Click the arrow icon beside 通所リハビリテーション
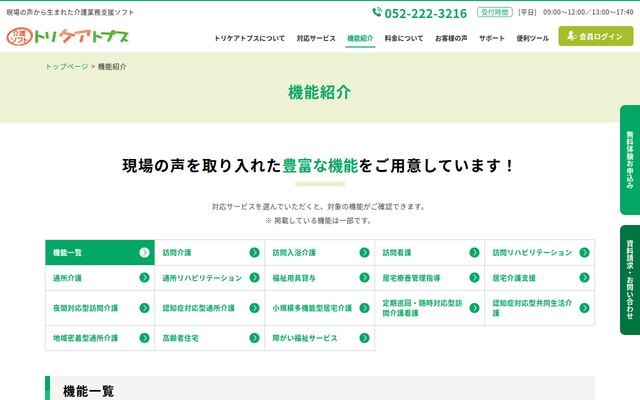The width and height of the screenshot is (640, 400). (x=254, y=278)
